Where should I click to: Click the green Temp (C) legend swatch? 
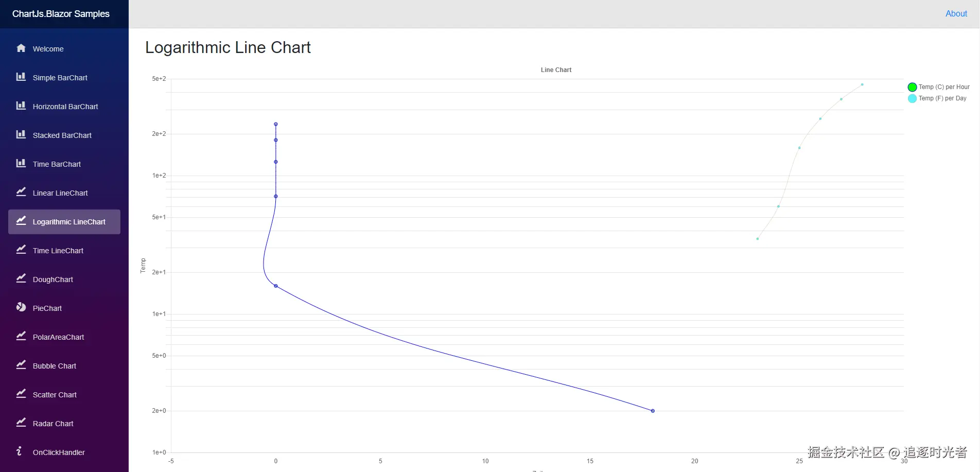coord(912,87)
